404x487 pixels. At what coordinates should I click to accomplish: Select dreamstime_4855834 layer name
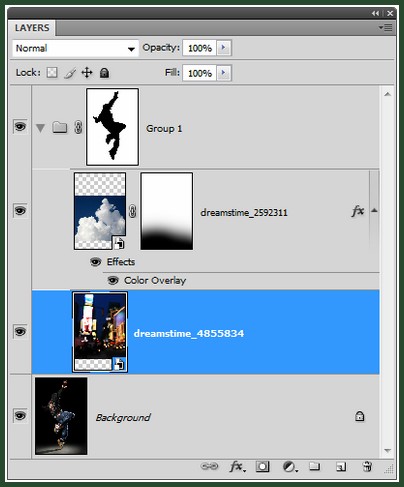click(189, 333)
